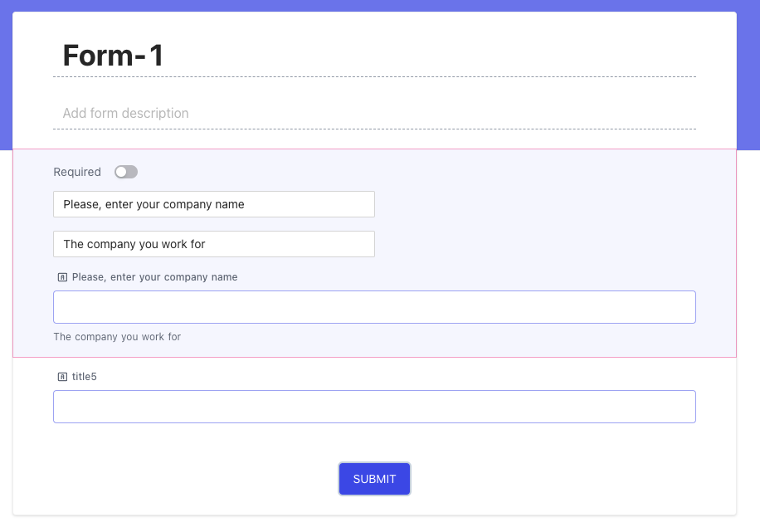Click the title5 question label
760x532 pixels.
point(85,376)
